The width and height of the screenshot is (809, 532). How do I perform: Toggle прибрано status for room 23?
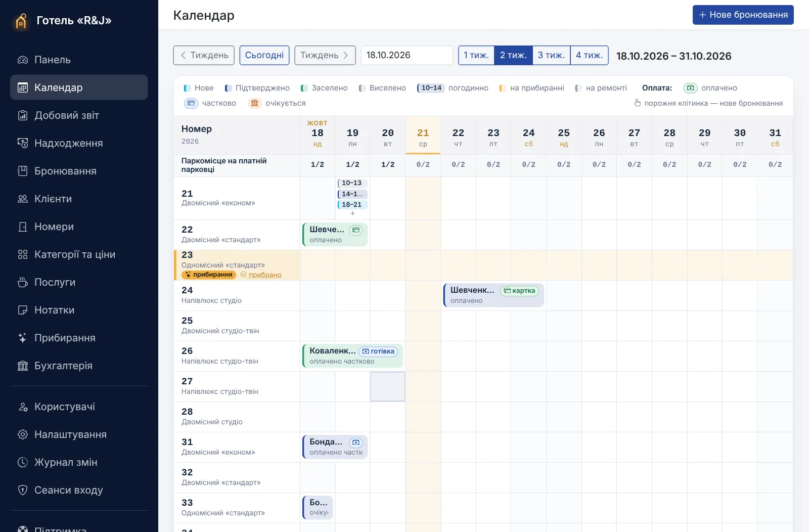[x=261, y=275]
